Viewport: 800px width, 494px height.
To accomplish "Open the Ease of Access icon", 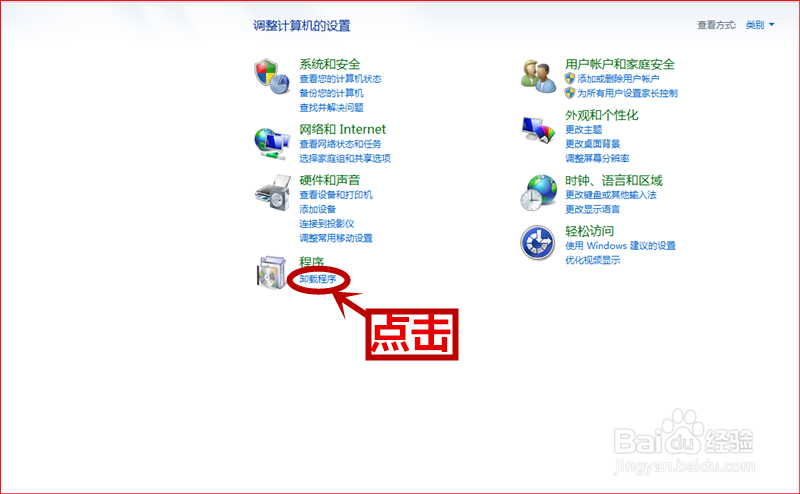I will 538,243.
